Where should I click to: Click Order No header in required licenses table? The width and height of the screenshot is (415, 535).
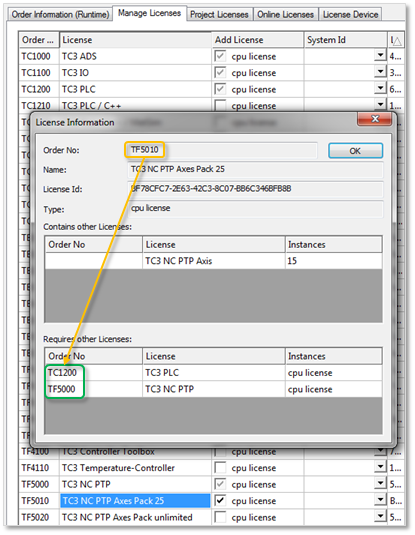pos(94,356)
